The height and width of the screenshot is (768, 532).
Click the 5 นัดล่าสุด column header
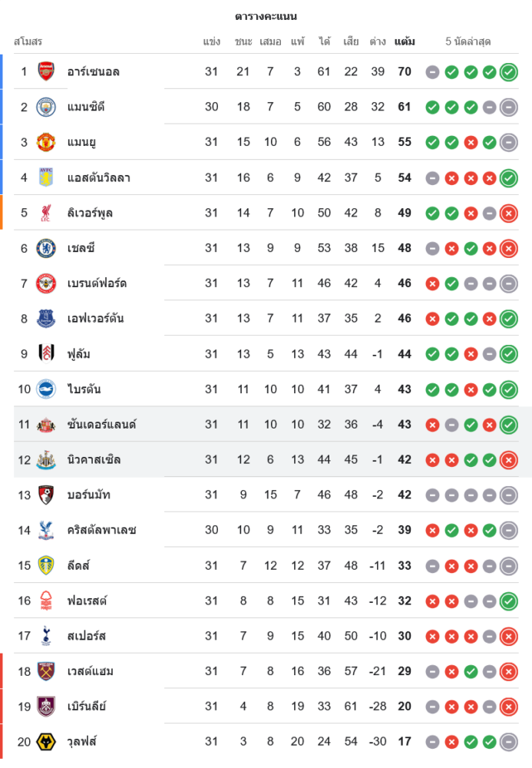(468, 41)
